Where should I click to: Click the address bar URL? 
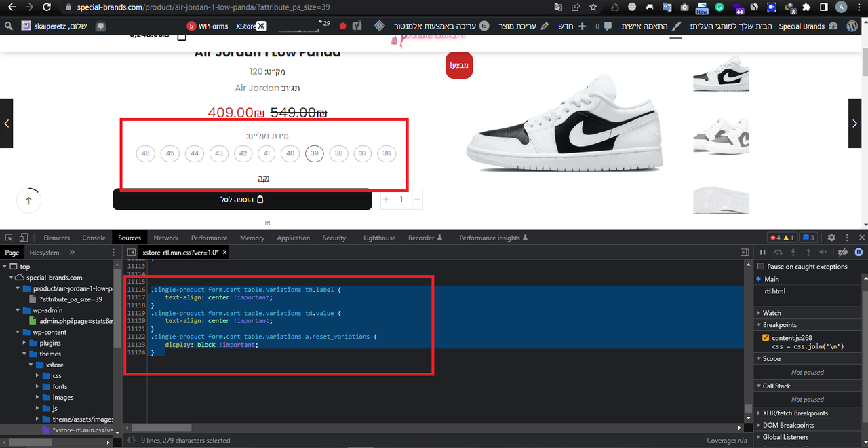204,7
